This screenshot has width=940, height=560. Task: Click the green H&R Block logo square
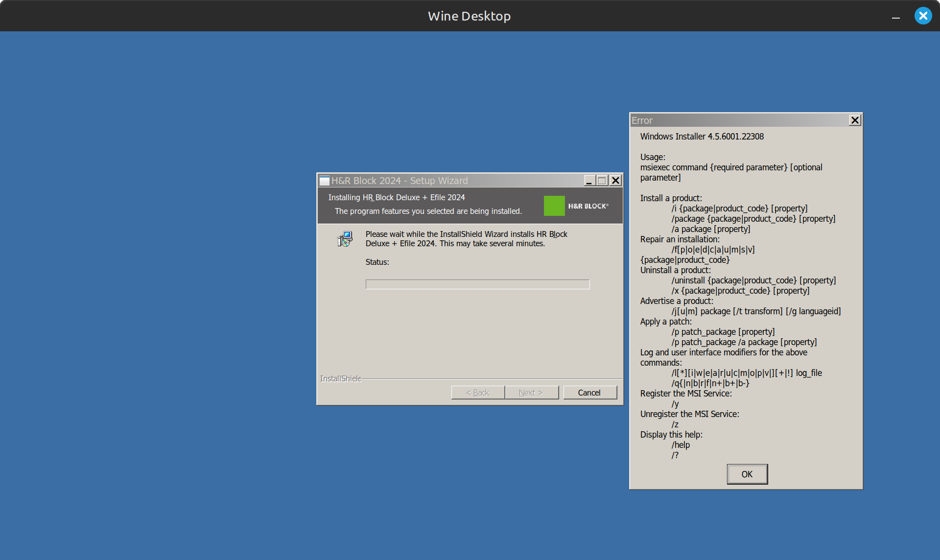(x=554, y=206)
